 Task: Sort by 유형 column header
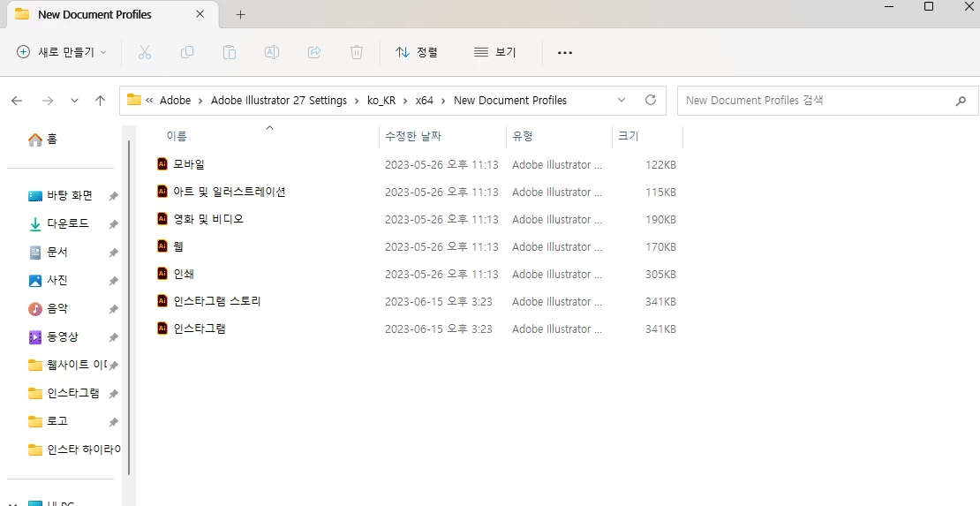pos(523,136)
